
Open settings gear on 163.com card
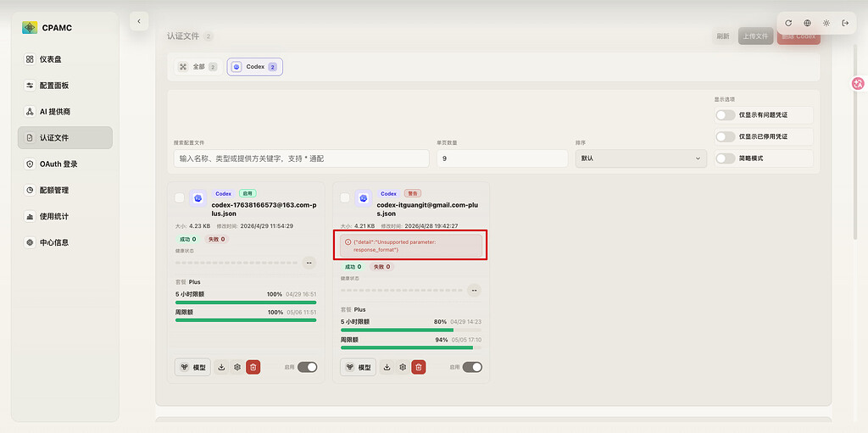[237, 367]
